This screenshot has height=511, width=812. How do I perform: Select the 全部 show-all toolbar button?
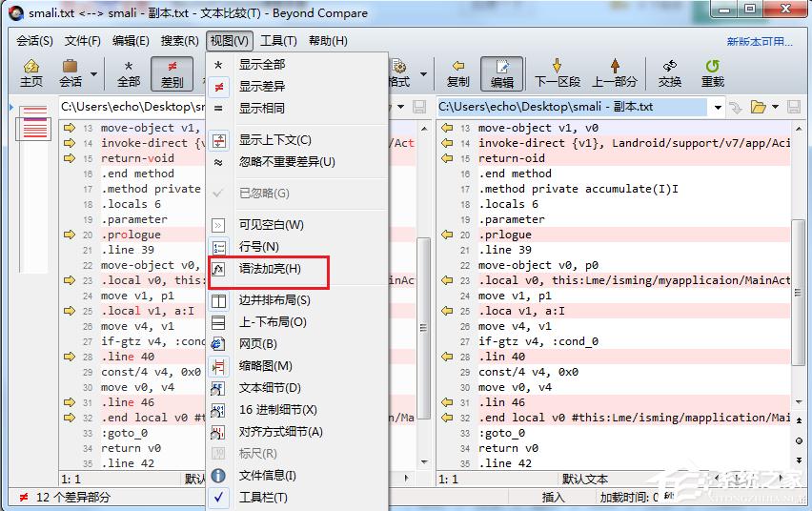coord(129,73)
